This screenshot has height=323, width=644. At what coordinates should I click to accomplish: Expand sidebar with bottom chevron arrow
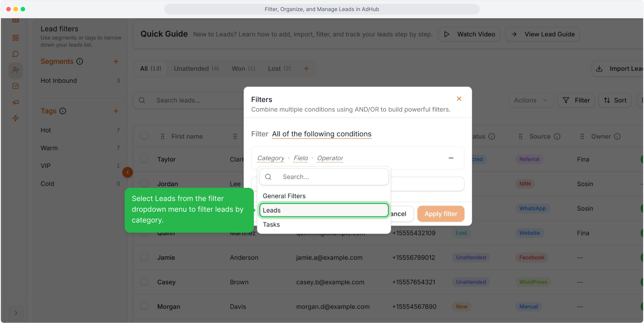(16, 313)
